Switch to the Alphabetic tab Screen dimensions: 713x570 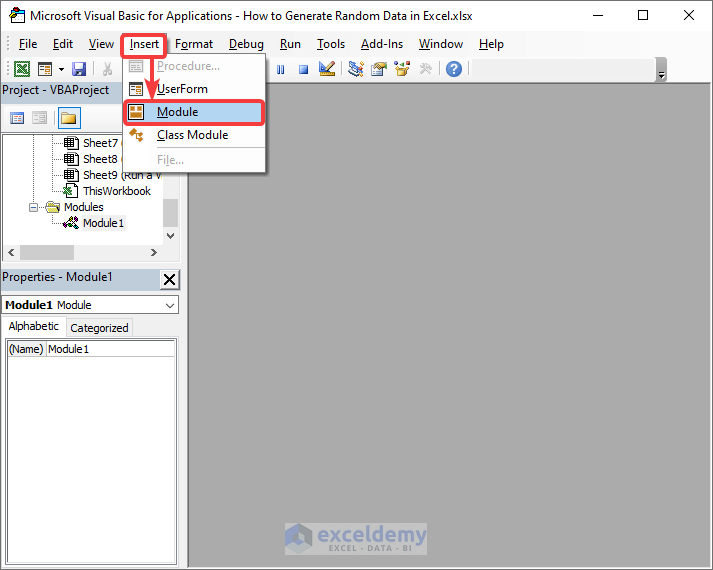click(34, 326)
